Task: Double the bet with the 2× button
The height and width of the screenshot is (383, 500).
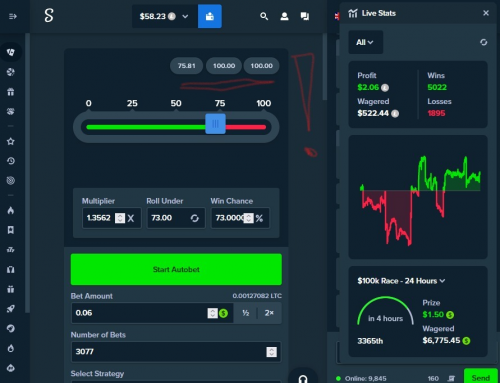Action: [269, 313]
